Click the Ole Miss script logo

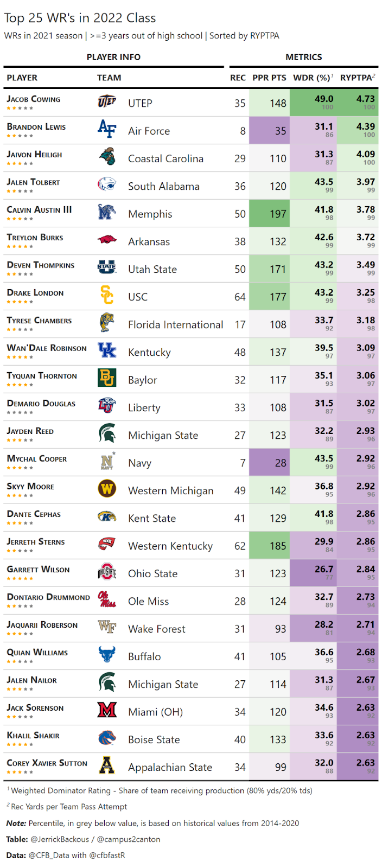point(107,600)
